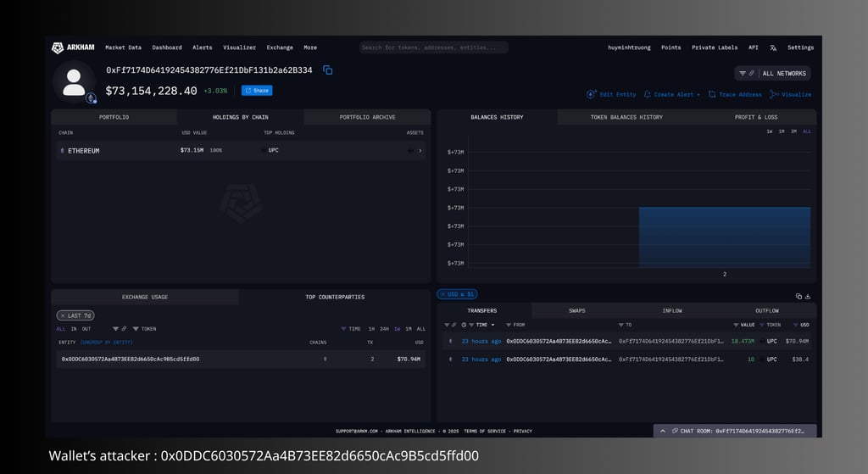The width and height of the screenshot is (868, 474).
Task: Open Token Balances History tab
Action: pyautogui.click(x=626, y=117)
